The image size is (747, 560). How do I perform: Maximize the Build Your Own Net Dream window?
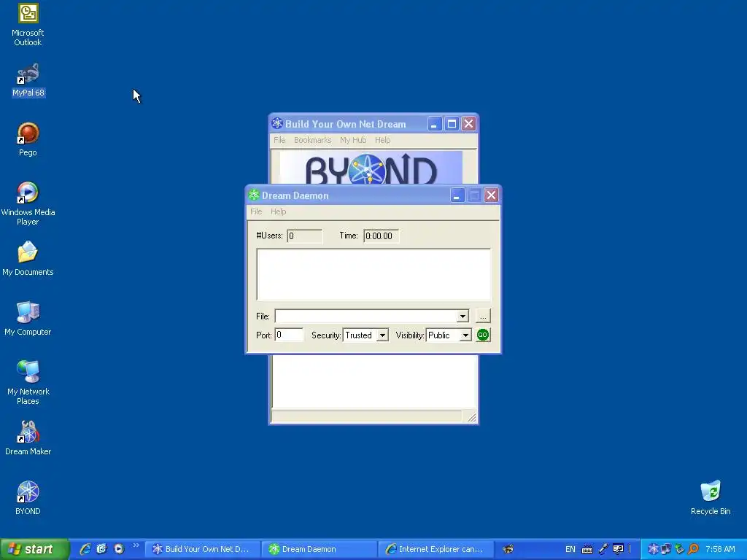click(x=452, y=124)
